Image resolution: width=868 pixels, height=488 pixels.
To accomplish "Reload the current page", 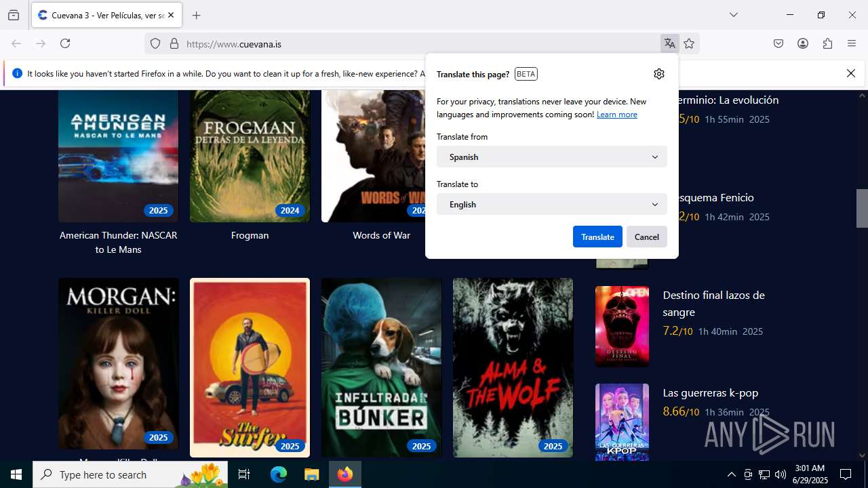I will point(65,43).
